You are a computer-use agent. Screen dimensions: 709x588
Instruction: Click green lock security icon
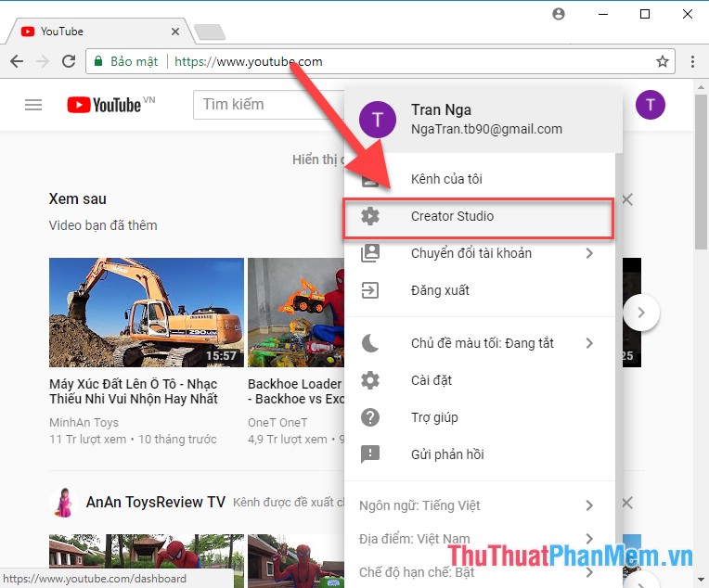pyautogui.click(x=98, y=61)
